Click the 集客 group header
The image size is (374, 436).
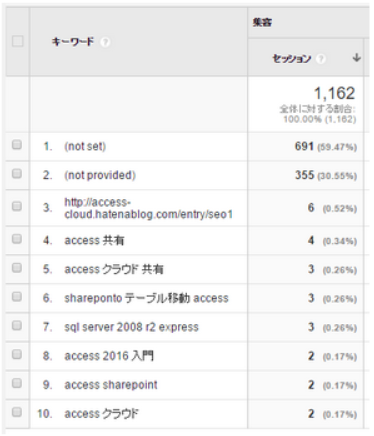point(262,22)
